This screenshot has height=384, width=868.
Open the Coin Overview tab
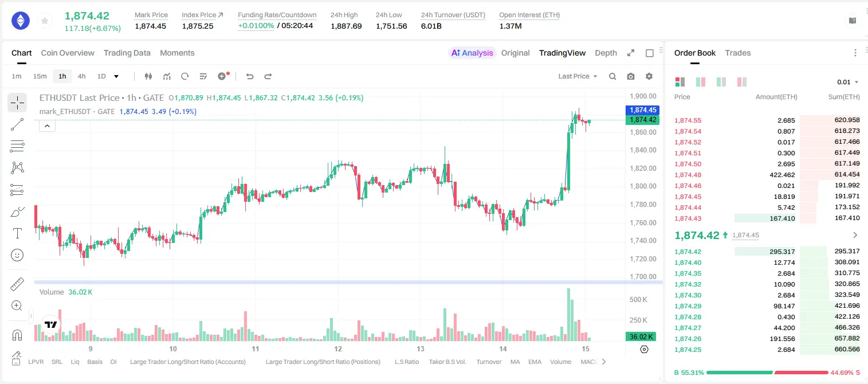tap(68, 53)
